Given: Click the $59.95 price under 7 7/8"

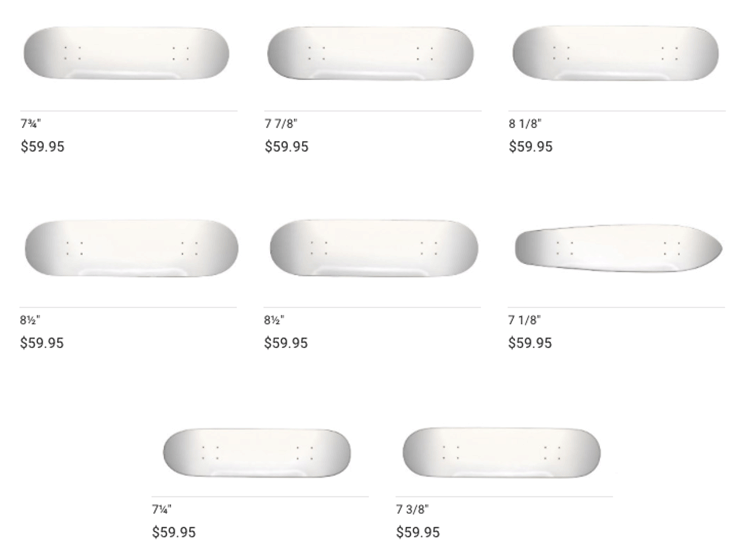Looking at the screenshot, I should click(x=286, y=147).
